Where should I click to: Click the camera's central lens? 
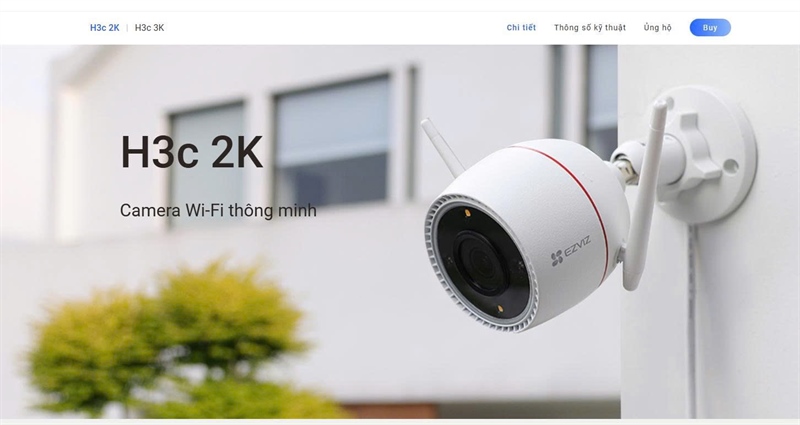coord(480,261)
